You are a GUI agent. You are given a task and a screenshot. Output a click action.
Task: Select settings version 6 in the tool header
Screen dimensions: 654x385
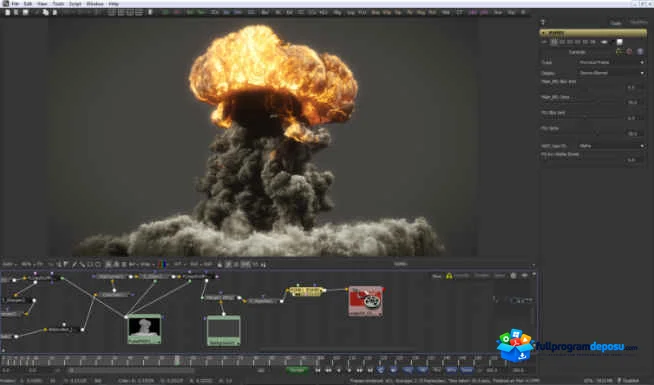point(593,42)
